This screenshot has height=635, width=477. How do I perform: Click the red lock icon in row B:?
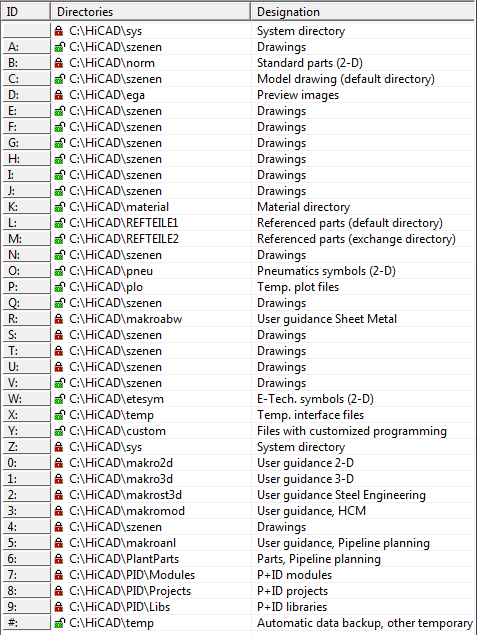click(x=59, y=63)
